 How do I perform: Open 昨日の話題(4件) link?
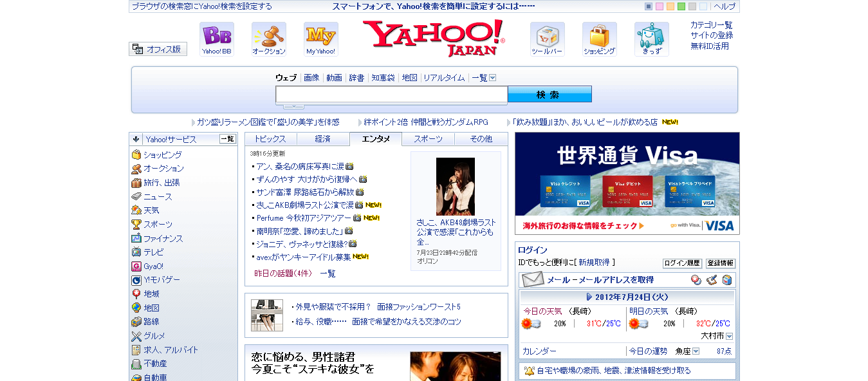[283, 274]
